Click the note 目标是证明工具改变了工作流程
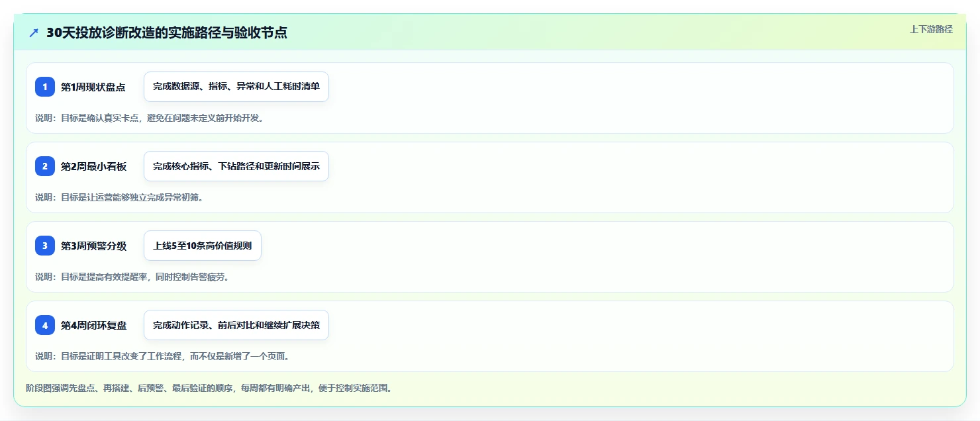Screen dimensions: 980x421 [164, 356]
